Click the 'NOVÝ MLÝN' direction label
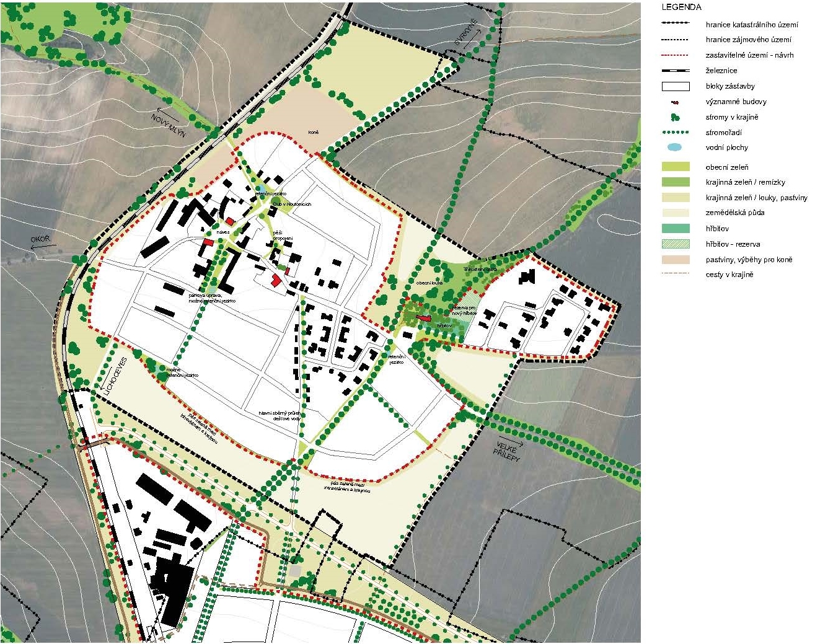Screen dimensions: 815x644 [169, 125]
